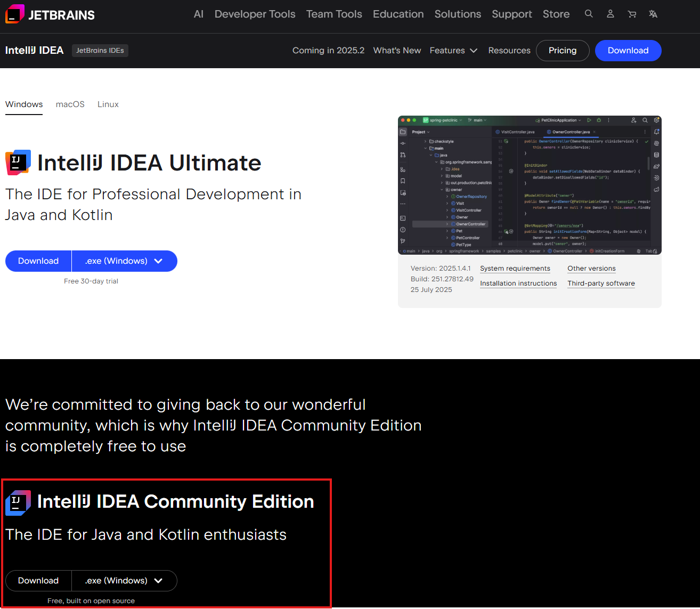Image resolution: width=700 pixels, height=609 pixels.
Task: Open the language selector icon
Action: click(653, 14)
